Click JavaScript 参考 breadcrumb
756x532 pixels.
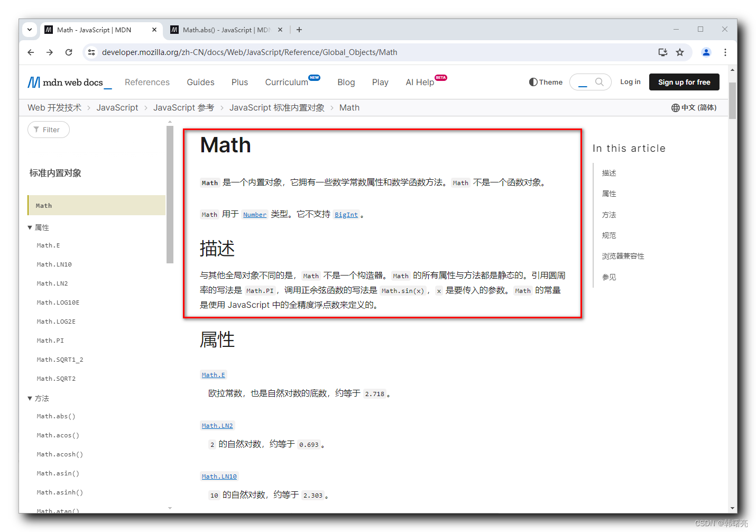[183, 107]
